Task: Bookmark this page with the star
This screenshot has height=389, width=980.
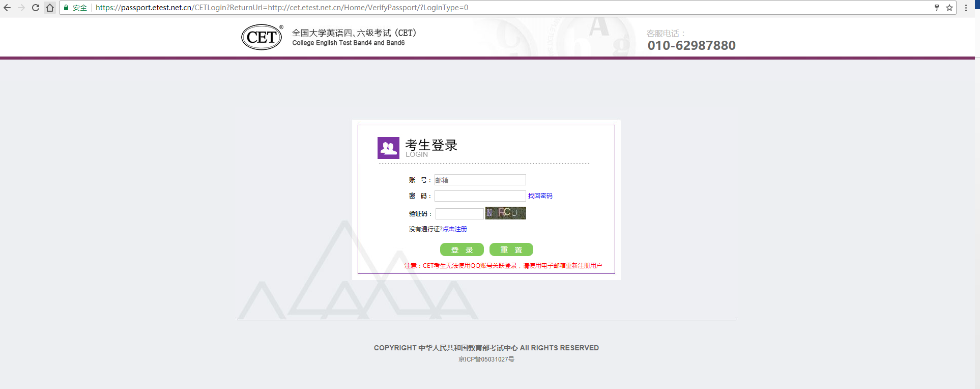Action: [x=949, y=8]
